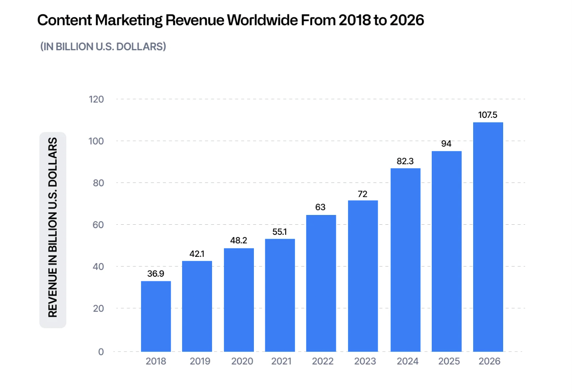Screen dimensions: 572x392
Task: Click the data label "94"
Action: 446,144
